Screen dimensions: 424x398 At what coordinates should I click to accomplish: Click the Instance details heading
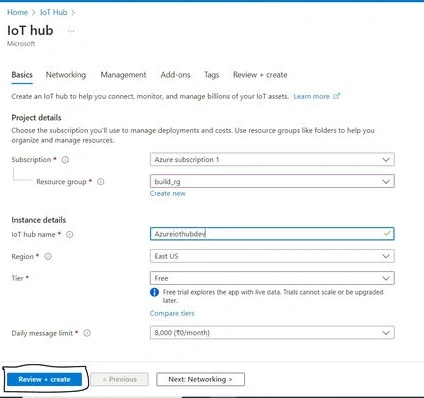(x=39, y=220)
